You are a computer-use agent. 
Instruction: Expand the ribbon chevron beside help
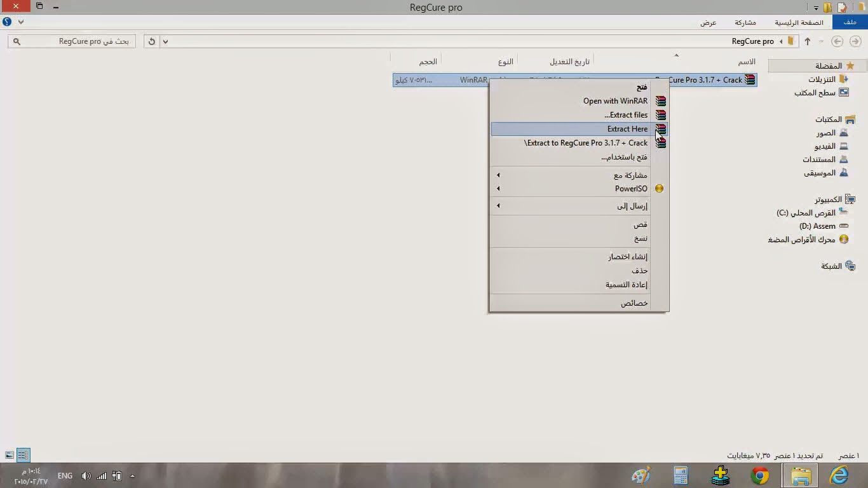21,22
